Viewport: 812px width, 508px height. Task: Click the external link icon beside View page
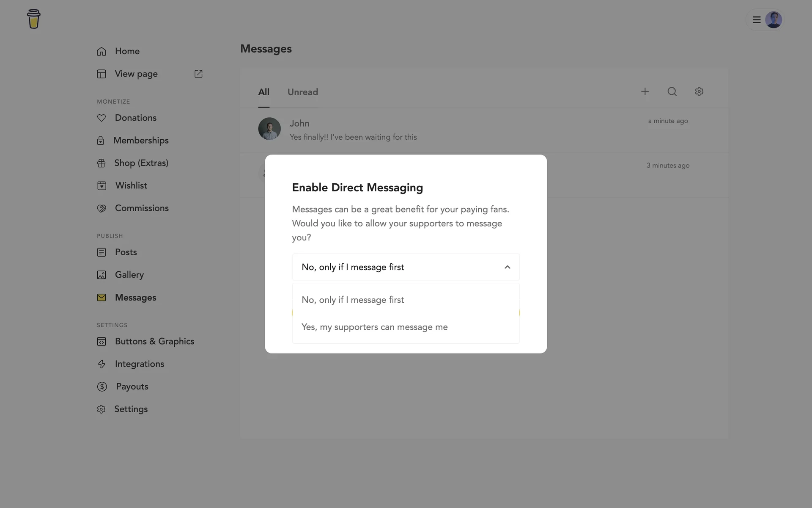click(198, 74)
